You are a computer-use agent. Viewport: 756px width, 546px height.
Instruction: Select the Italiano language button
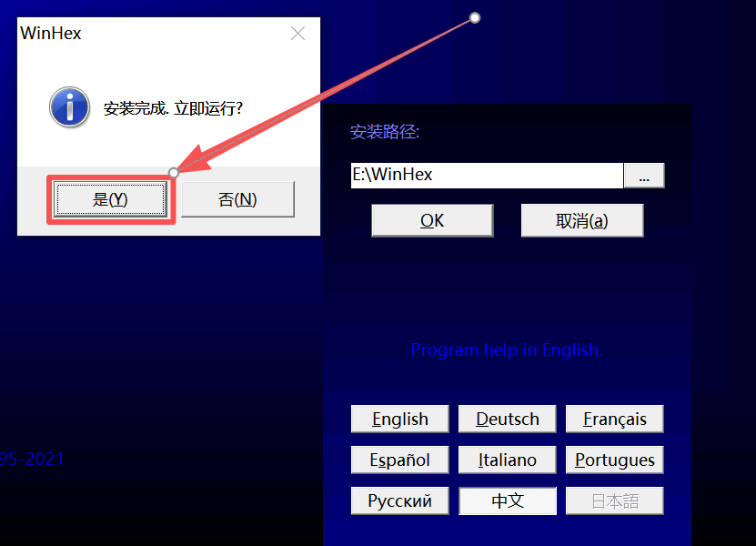(508, 460)
